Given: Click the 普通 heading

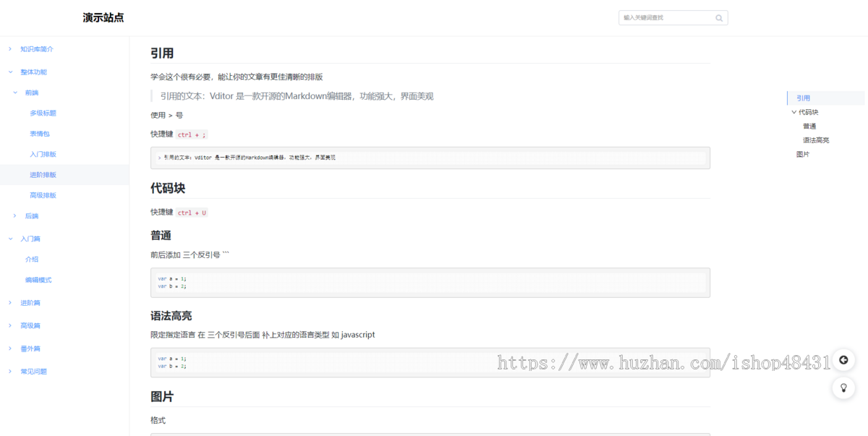Looking at the screenshot, I should click(161, 236).
